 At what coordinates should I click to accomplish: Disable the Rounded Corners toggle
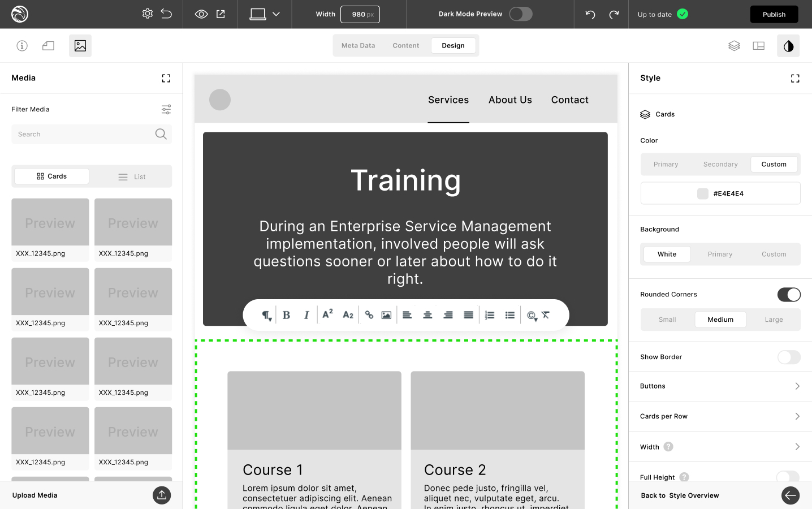(788, 295)
